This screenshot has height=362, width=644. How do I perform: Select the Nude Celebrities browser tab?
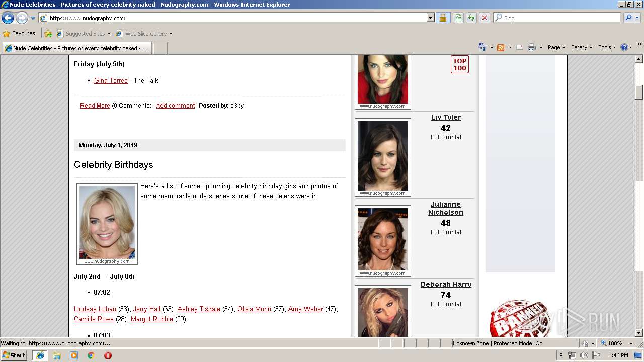pyautogui.click(x=76, y=48)
